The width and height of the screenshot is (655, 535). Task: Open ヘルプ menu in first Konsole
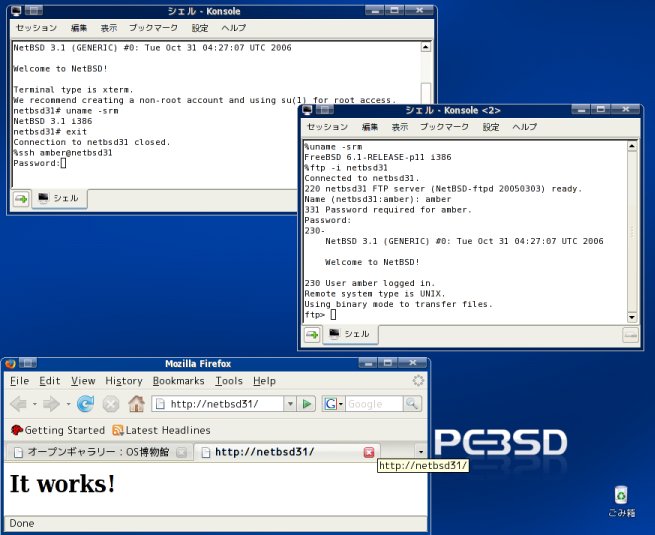[234, 28]
